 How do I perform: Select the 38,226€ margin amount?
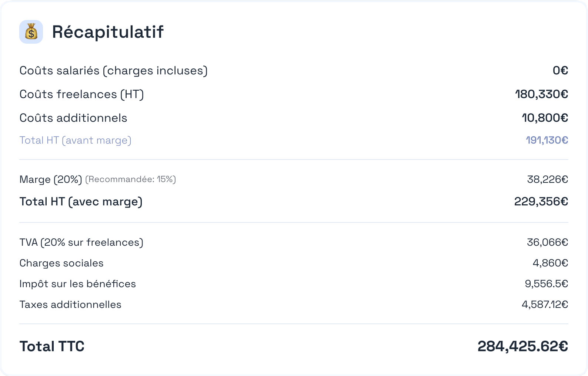click(x=548, y=179)
